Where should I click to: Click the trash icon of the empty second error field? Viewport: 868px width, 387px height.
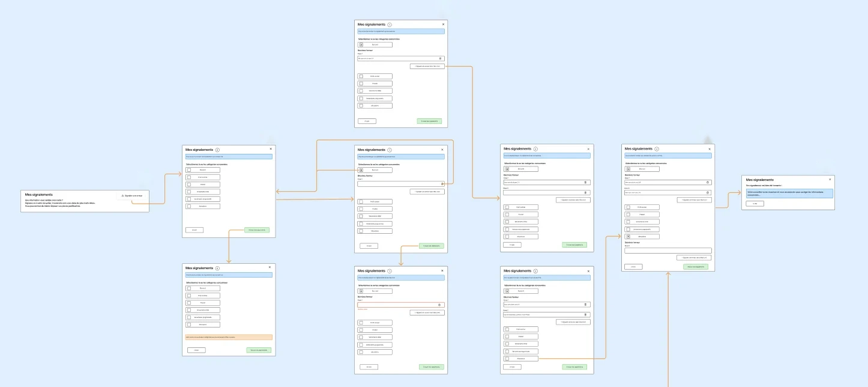coord(586,192)
